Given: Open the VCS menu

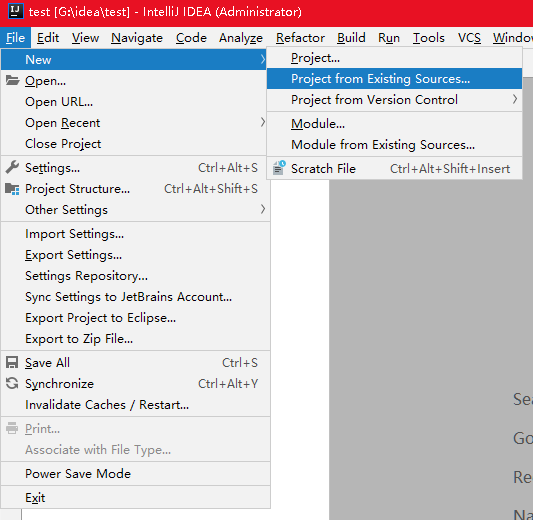Looking at the screenshot, I should (469, 38).
